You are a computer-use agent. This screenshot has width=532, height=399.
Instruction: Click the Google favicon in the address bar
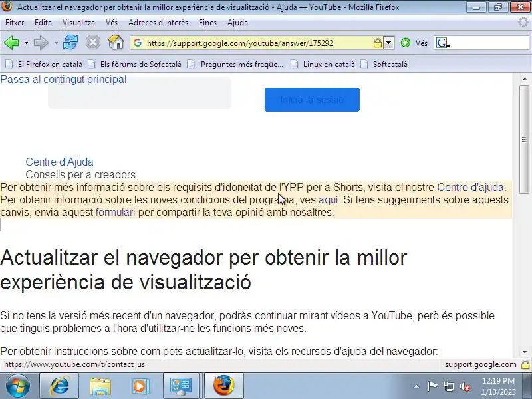click(x=138, y=43)
